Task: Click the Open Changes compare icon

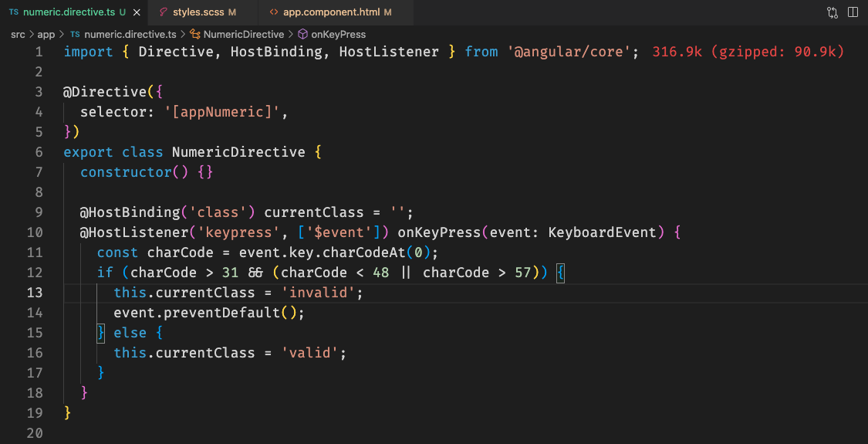Action: [833, 13]
